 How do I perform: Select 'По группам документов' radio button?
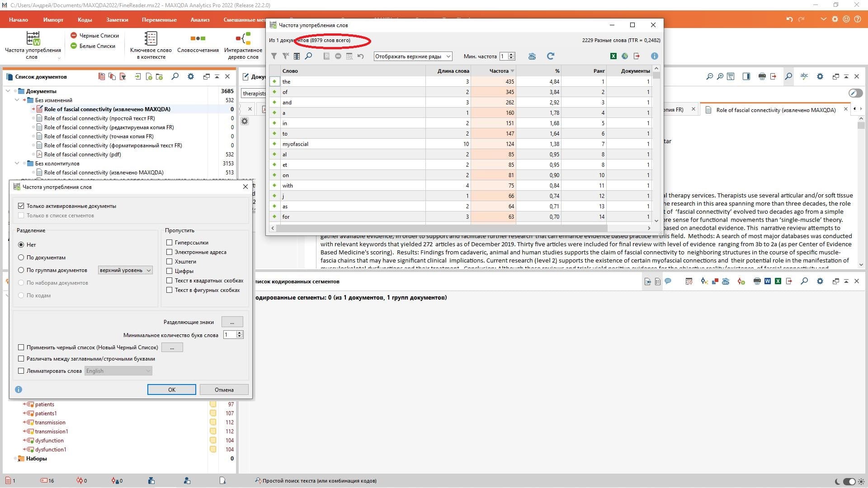pos(21,270)
